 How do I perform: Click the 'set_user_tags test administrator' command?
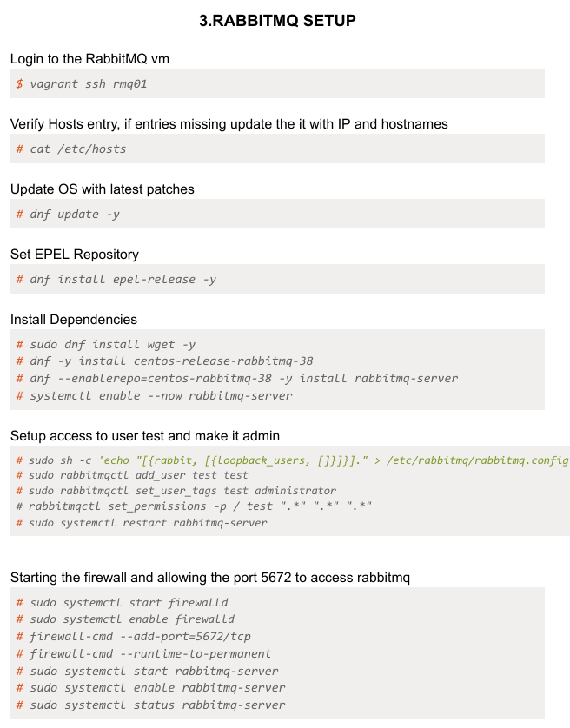click(x=182, y=491)
